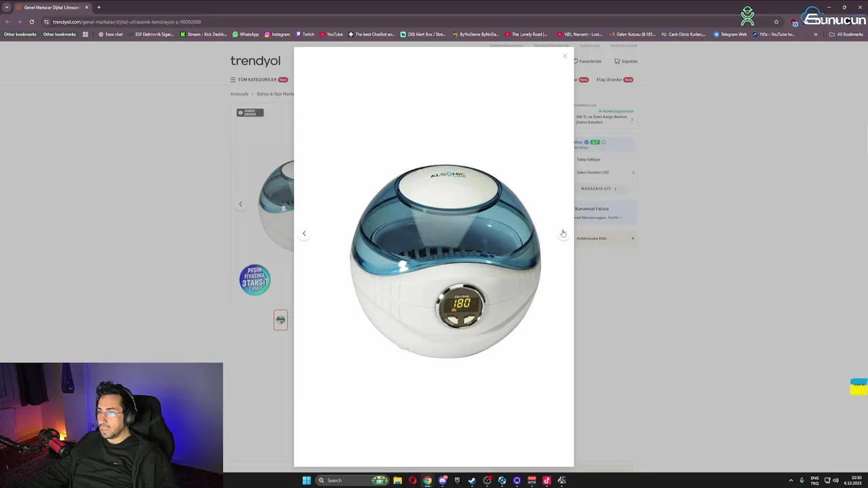The image size is (868, 488).
Task: Open Opera browser from taskbar
Action: tap(412, 481)
